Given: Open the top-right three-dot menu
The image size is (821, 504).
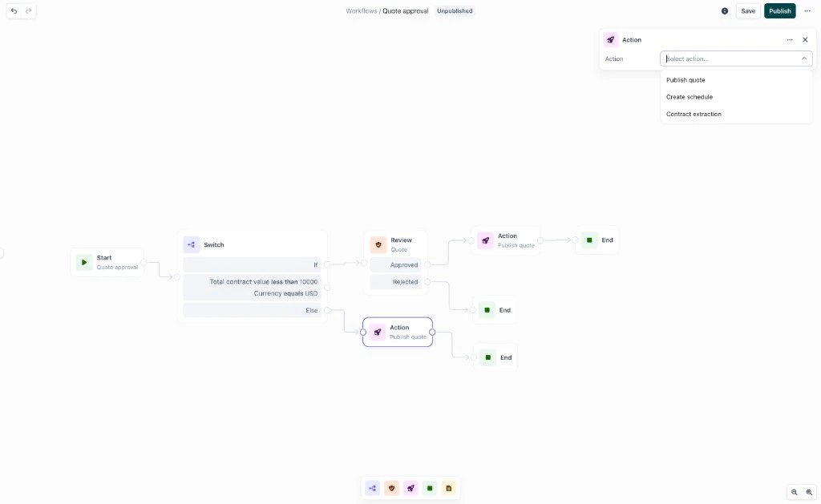Looking at the screenshot, I should (807, 10).
